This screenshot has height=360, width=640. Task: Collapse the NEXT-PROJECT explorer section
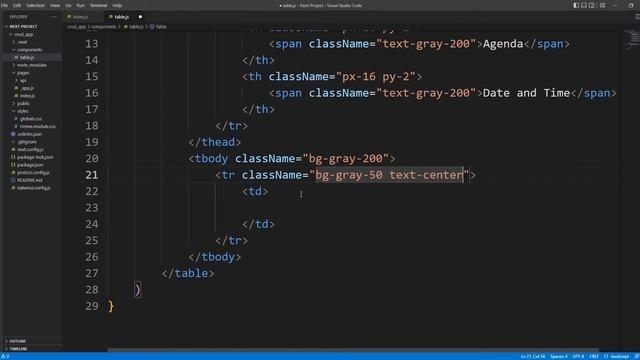coord(23,27)
